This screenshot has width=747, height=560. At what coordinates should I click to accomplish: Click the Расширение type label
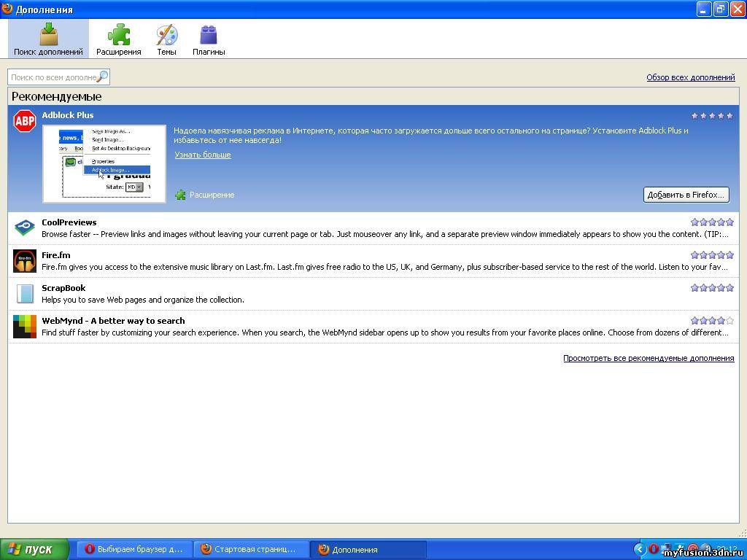pos(212,195)
